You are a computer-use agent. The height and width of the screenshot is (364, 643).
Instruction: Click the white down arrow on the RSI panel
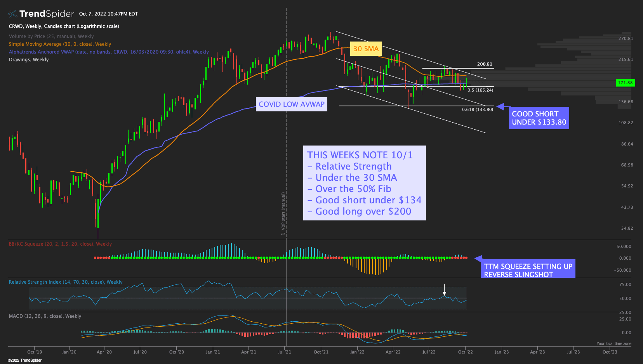[445, 291]
